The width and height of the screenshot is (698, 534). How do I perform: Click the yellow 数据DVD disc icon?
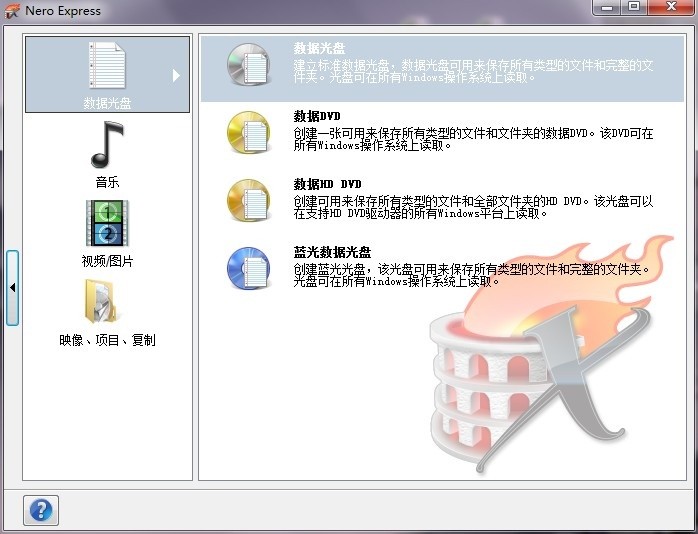(x=249, y=131)
